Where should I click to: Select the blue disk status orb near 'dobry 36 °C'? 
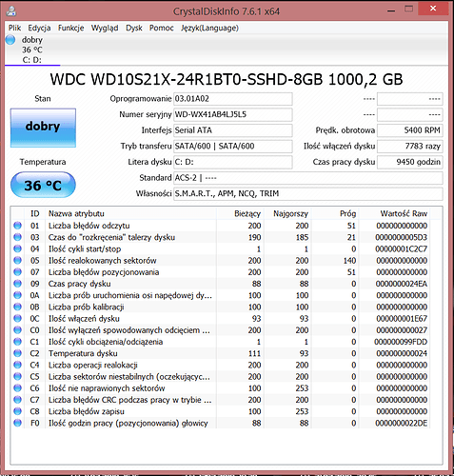point(10,40)
